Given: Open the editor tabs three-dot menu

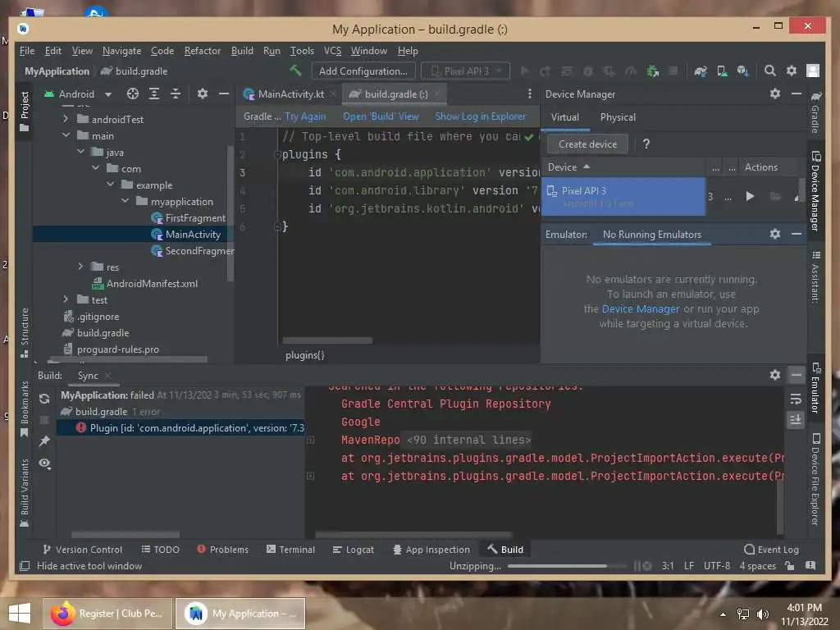Looking at the screenshot, I should coord(530,94).
